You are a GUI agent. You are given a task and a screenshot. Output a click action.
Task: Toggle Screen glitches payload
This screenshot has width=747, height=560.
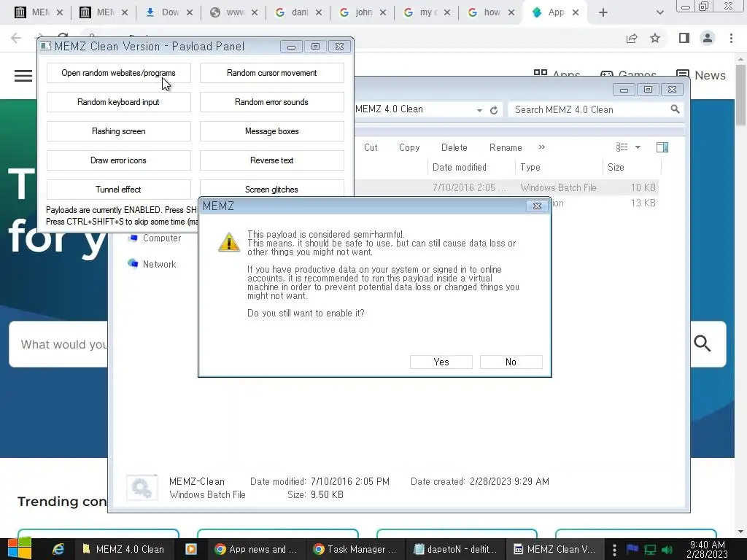(271, 189)
